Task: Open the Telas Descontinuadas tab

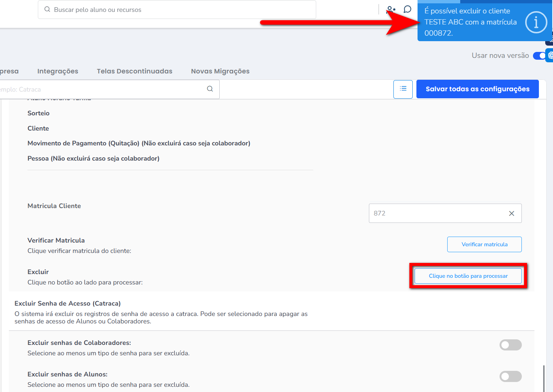Action: (134, 71)
